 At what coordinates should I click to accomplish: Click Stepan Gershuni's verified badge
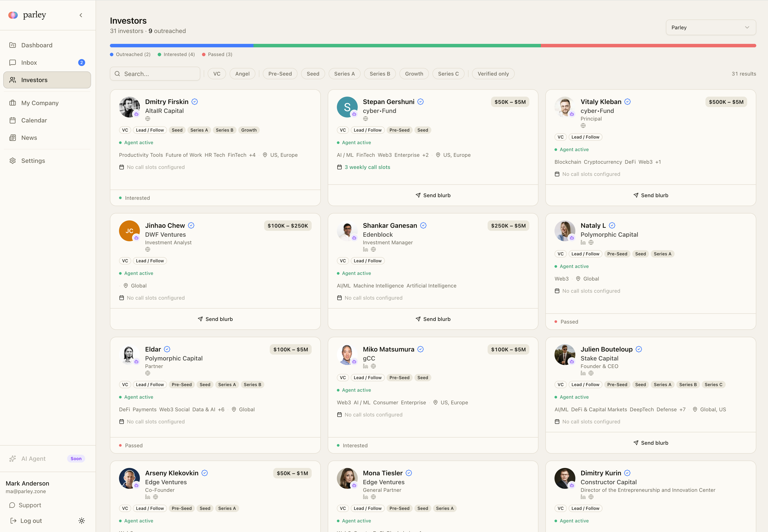point(421,102)
